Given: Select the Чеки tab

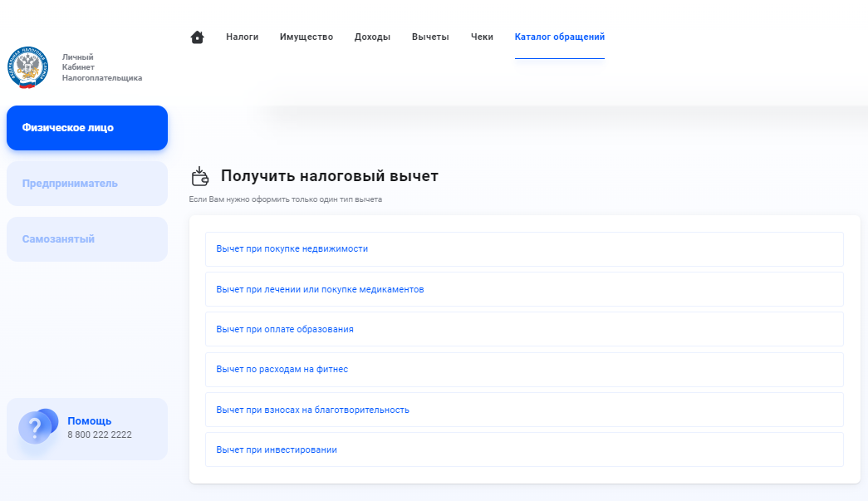Looking at the screenshot, I should 482,37.
